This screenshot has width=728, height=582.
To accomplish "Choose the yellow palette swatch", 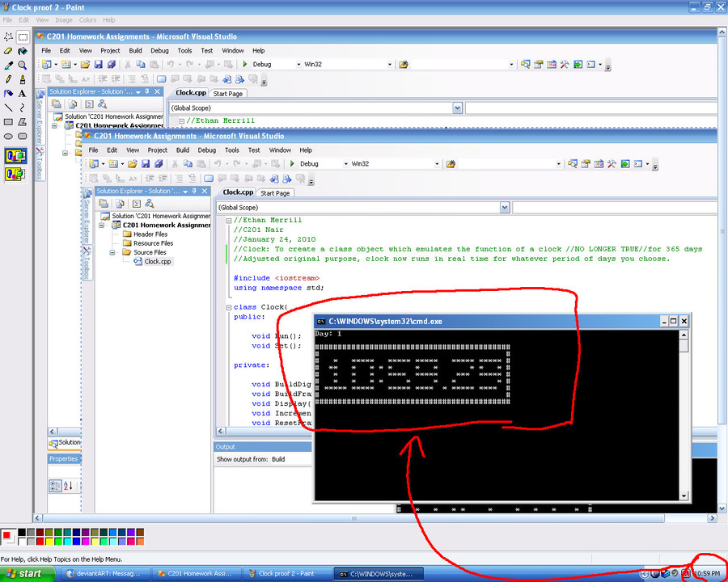I will (49, 541).
